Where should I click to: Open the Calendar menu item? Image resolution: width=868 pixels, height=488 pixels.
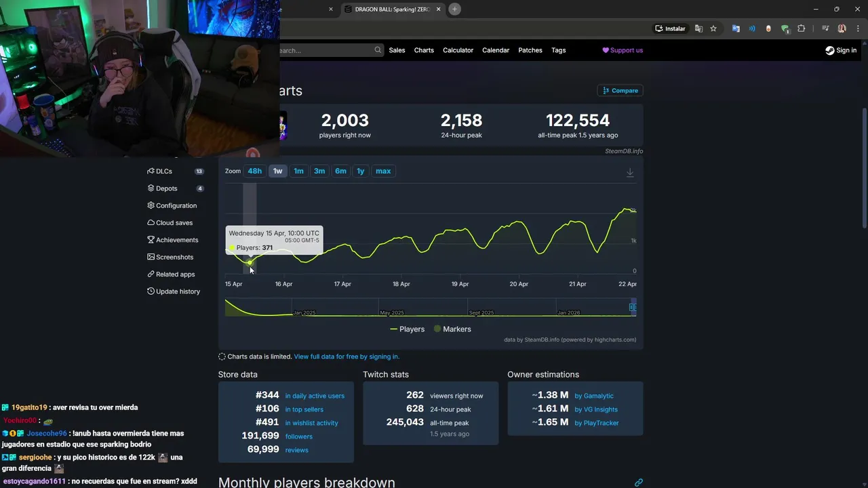click(x=496, y=50)
